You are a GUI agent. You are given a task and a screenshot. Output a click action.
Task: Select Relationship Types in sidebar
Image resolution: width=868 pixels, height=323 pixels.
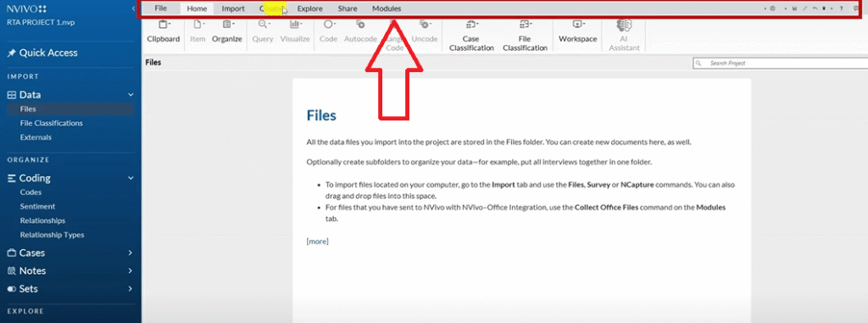point(52,235)
